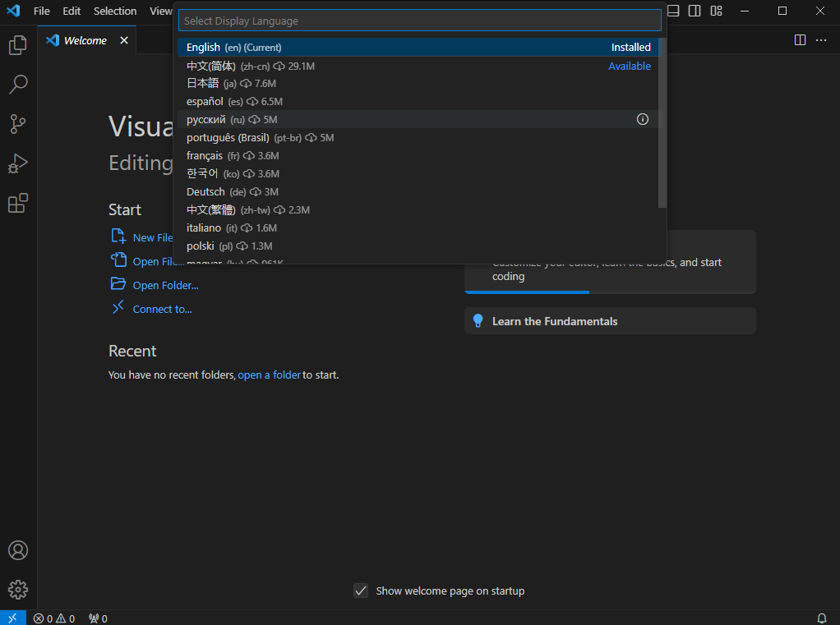
Task: Click the language list scrollbar
Action: [x=662, y=122]
